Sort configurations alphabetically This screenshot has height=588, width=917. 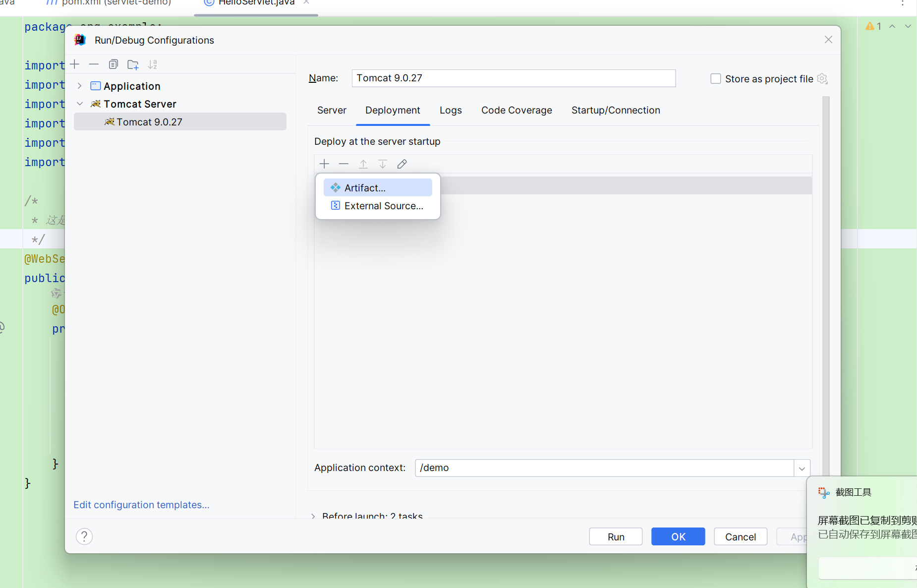coord(153,64)
